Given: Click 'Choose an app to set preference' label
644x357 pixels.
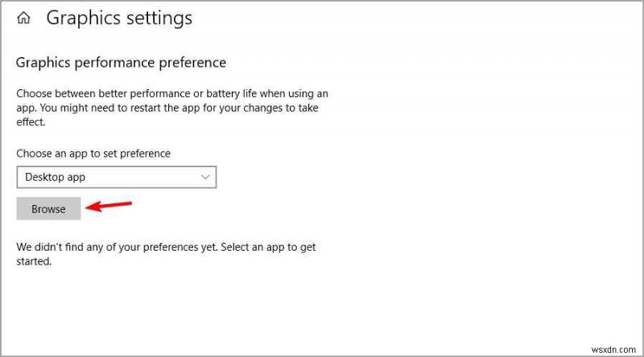Looking at the screenshot, I should (x=93, y=153).
